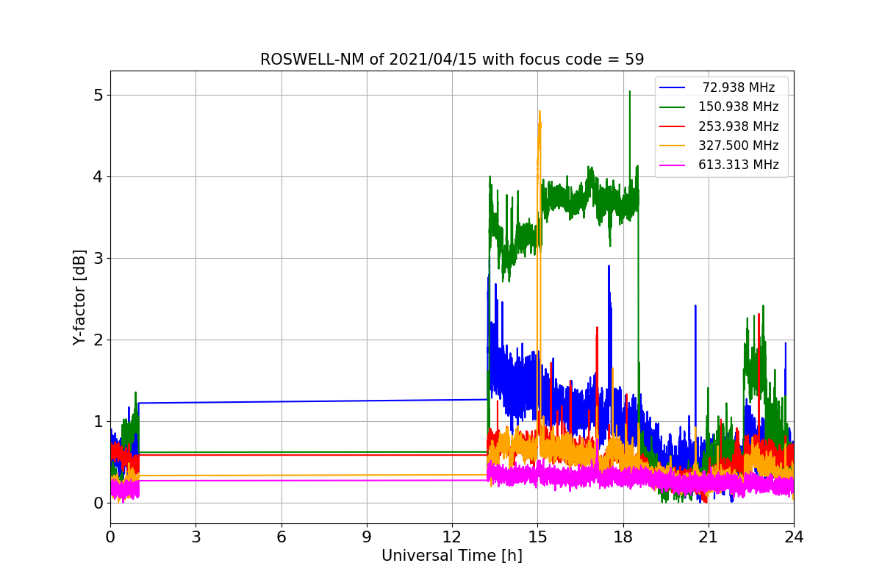Screen dimensions: 882x588
Task: Click y-axis tick label 5
Action: click(x=98, y=96)
